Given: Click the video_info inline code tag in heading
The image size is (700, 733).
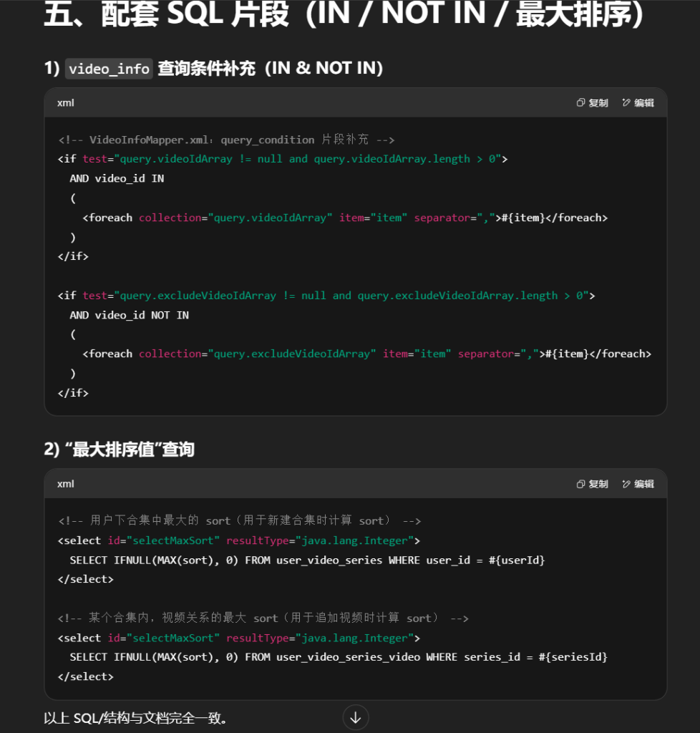Looking at the screenshot, I should pos(109,69).
